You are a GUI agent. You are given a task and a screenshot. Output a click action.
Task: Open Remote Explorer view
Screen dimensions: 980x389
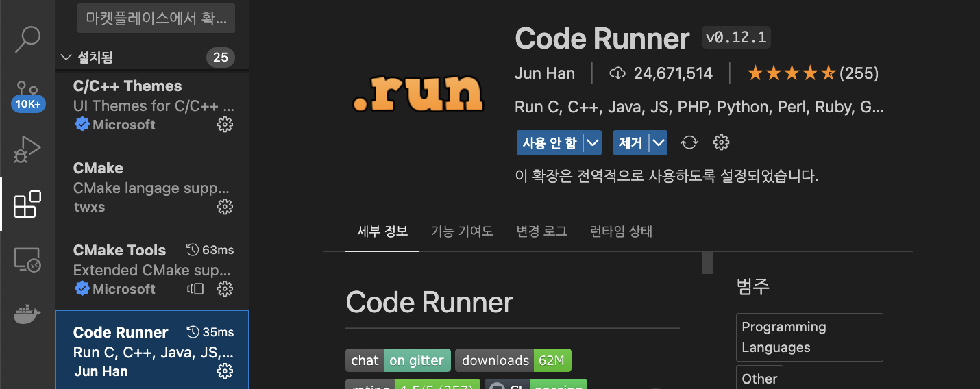click(x=28, y=261)
